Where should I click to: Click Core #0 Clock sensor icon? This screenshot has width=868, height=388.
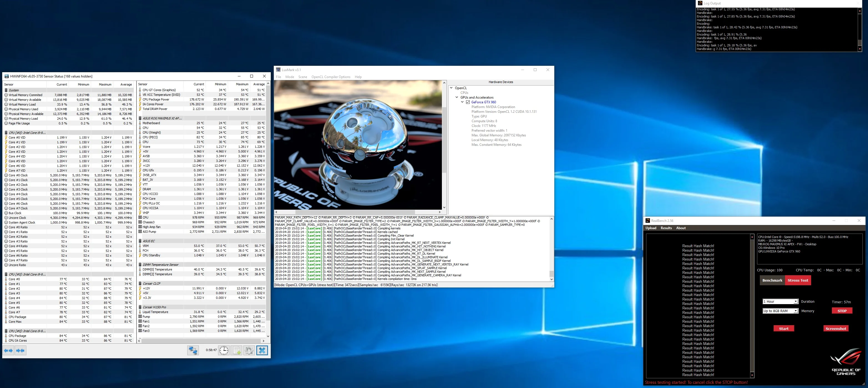point(6,175)
